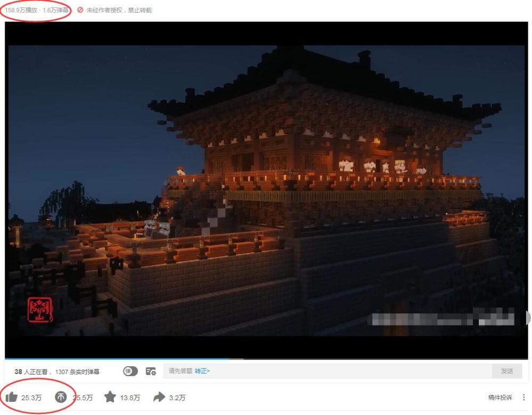Click the 1.6万弹幕 danmaku count
Image resolution: width=532 pixels, height=415 pixels.
pyautogui.click(x=55, y=10)
